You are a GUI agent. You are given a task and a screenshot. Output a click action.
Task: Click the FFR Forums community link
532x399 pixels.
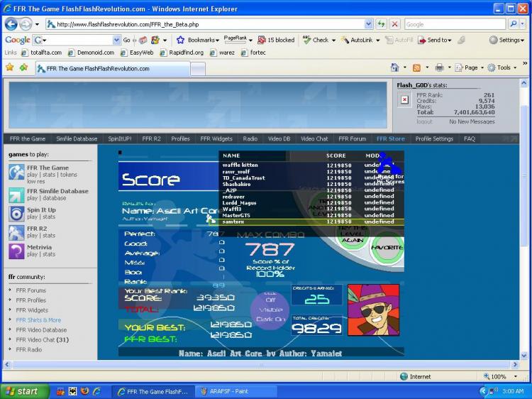point(31,290)
